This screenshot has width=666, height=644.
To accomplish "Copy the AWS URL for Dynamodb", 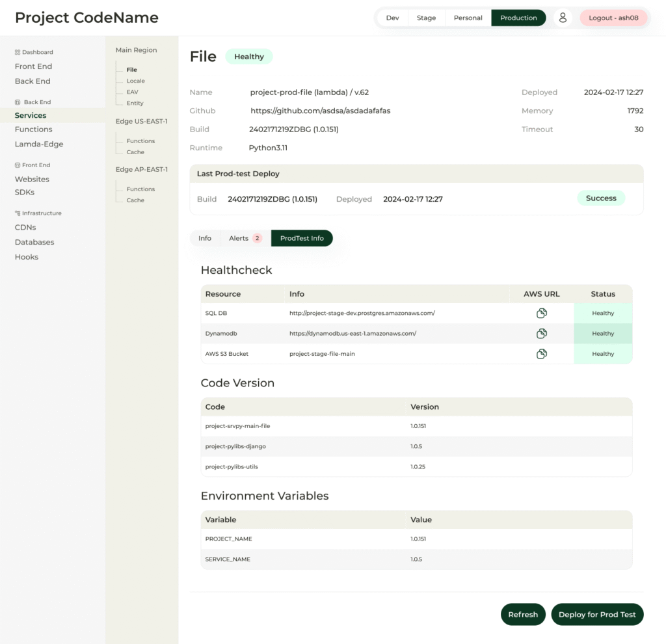I will point(542,333).
